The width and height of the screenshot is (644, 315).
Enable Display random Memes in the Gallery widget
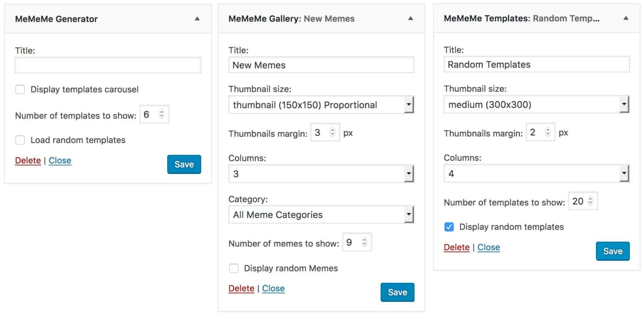[x=234, y=269]
